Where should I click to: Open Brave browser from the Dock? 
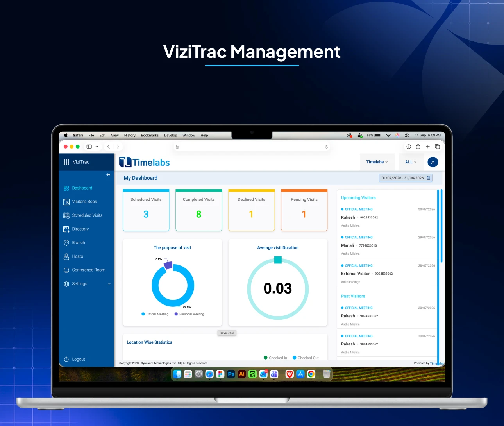[290, 374]
